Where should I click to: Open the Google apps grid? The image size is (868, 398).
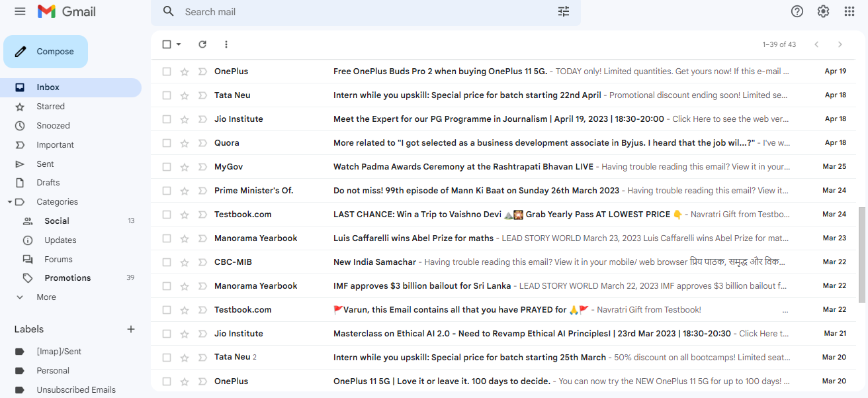pos(849,11)
